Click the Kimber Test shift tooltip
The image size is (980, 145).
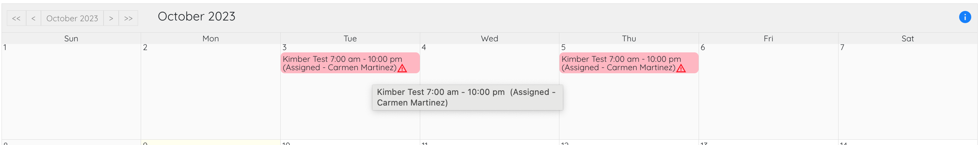pyautogui.click(x=468, y=98)
